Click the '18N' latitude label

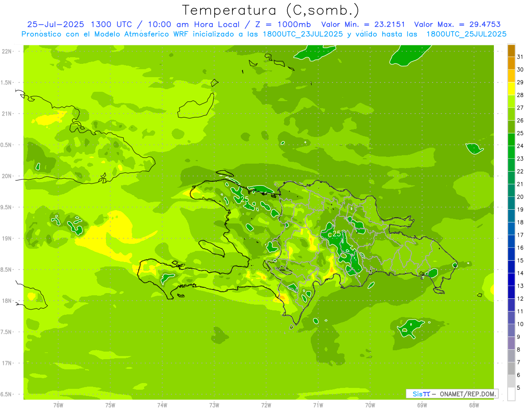tap(7, 301)
